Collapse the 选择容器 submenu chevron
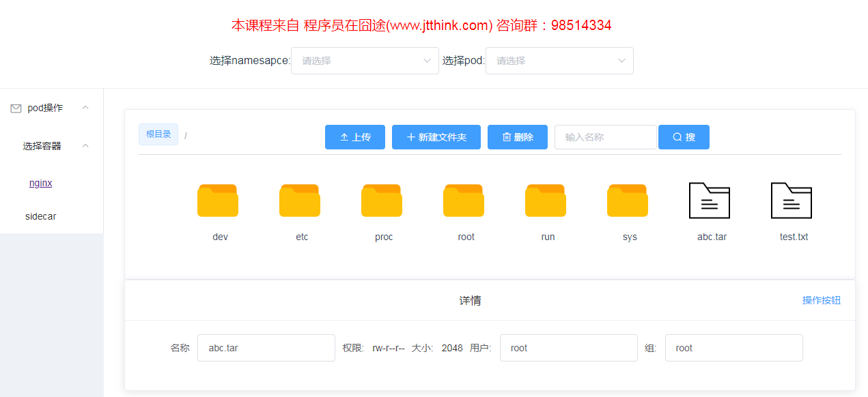Image resolution: width=868 pixels, height=397 pixels. pos(85,146)
